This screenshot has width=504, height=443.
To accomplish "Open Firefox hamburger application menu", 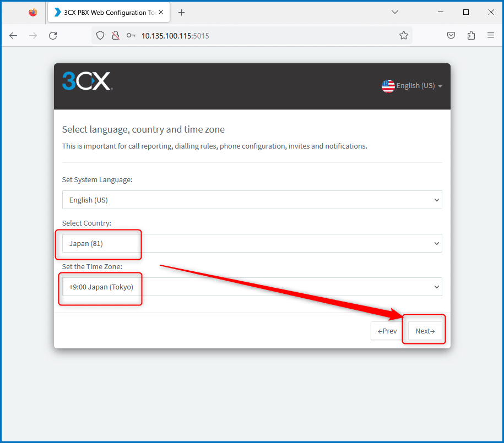I will pos(490,35).
